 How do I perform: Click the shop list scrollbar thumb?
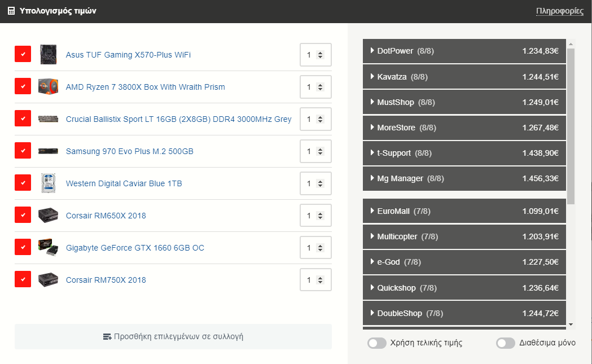(571, 126)
